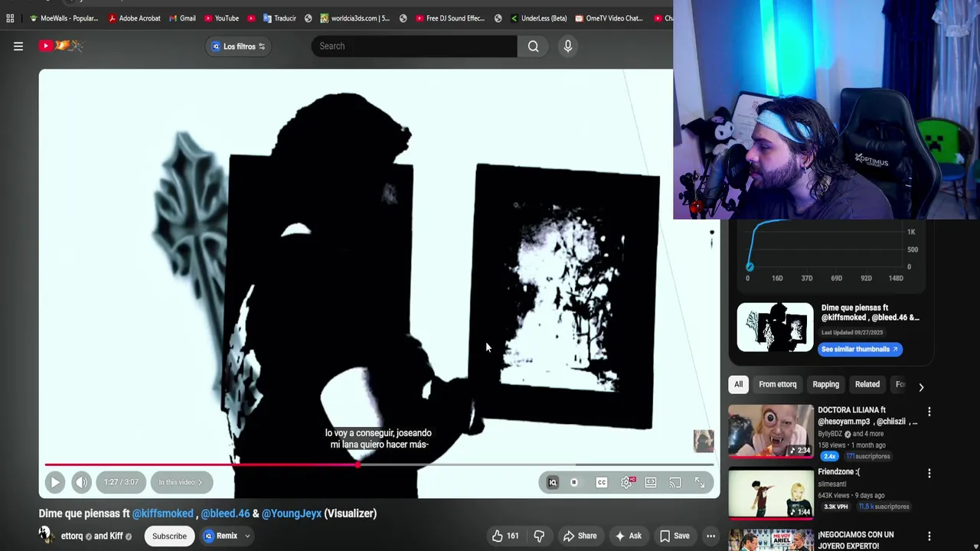The height and width of the screenshot is (551, 980).
Task: Open more actions three-dot menu
Action: click(x=710, y=536)
